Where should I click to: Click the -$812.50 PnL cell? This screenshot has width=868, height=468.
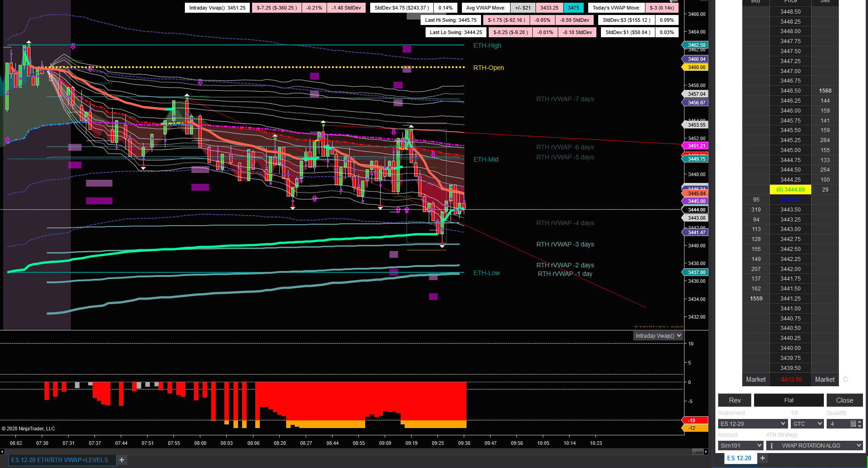tap(790, 379)
